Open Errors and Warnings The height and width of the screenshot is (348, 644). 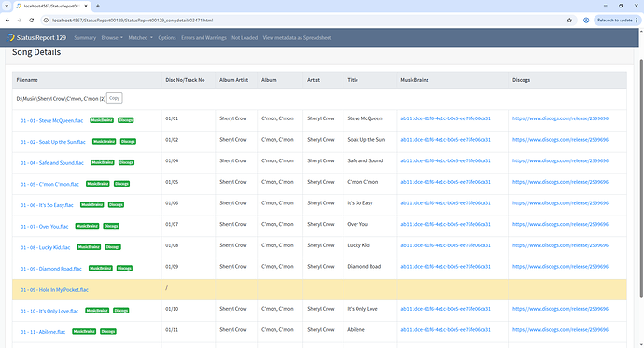click(x=203, y=37)
